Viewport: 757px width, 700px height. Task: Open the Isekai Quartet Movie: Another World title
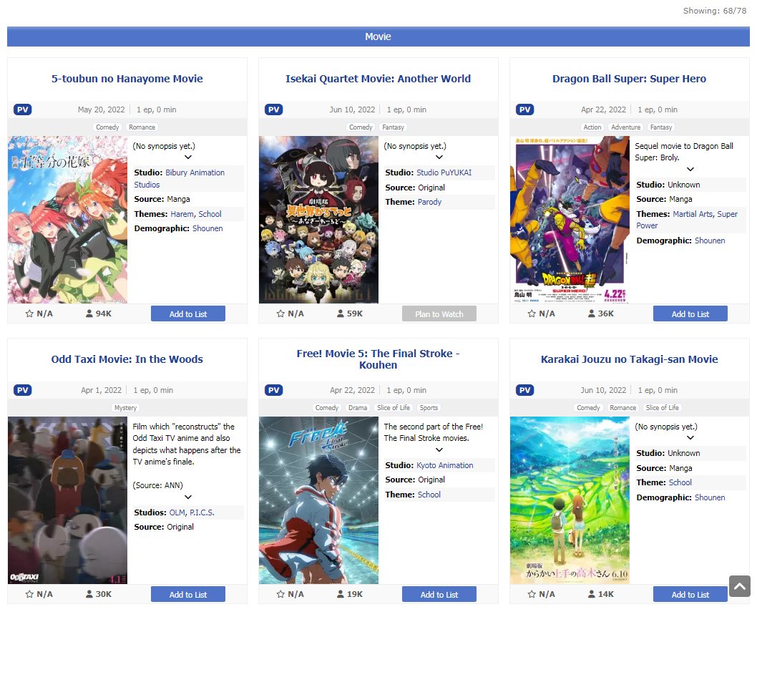pos(378,79)
